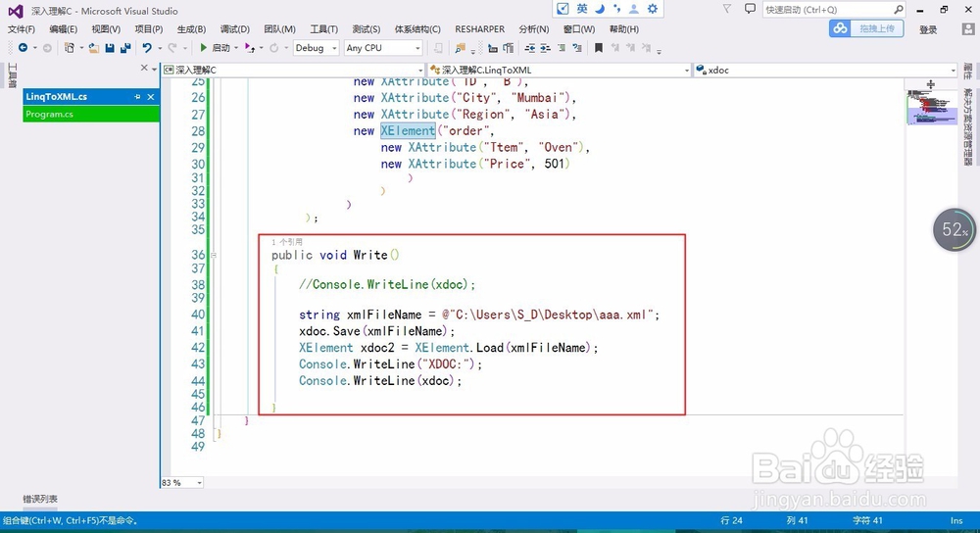Click the Ins status bar indicator

click(956, 520)
